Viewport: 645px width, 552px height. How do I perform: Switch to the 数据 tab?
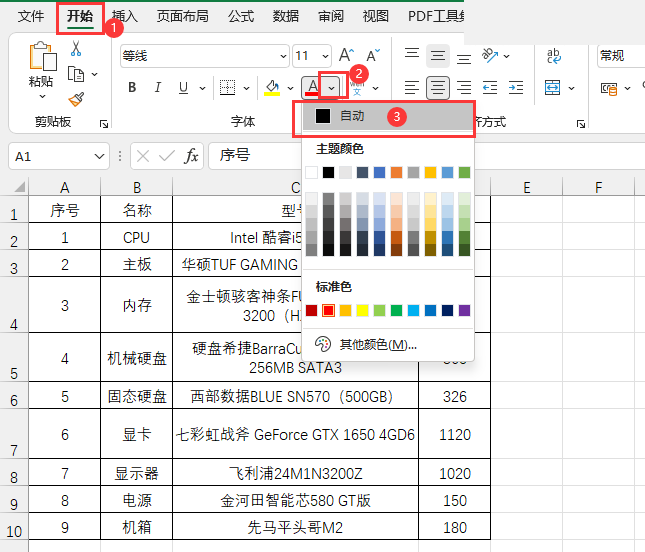286,16
